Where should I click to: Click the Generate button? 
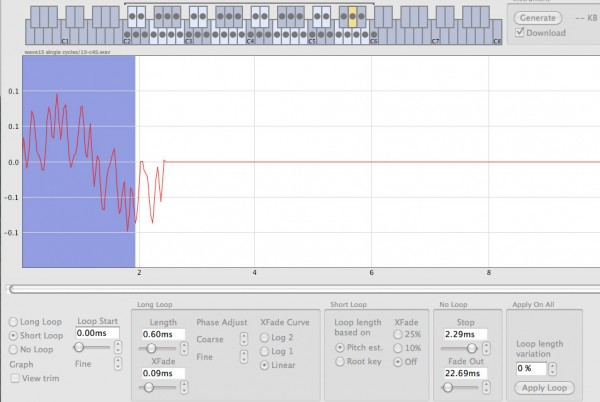tap(537, 18)
